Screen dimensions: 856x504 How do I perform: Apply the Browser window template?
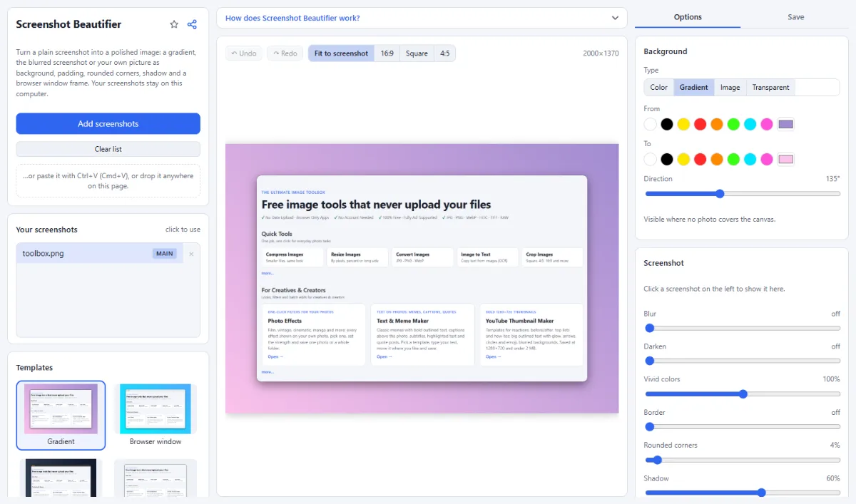point(156,415)
